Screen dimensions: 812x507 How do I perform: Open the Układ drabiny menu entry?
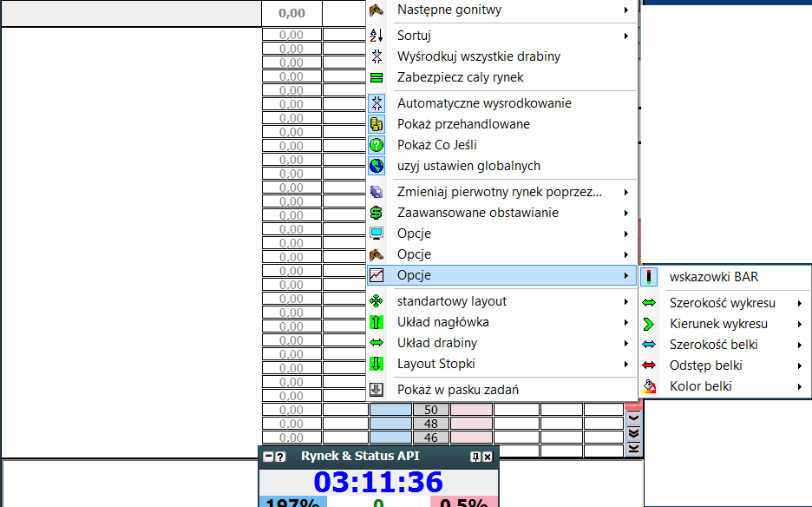point(501,343)
